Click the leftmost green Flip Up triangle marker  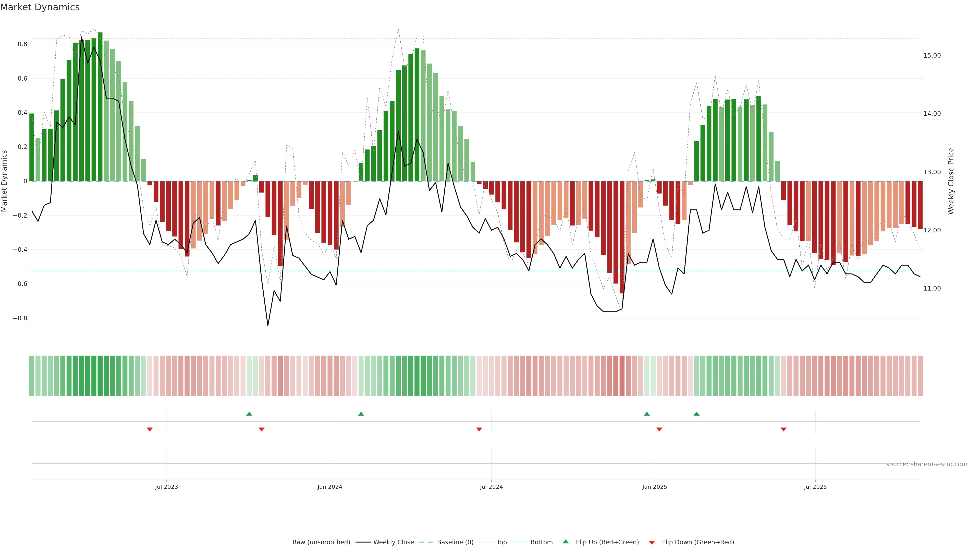(249, 414)
